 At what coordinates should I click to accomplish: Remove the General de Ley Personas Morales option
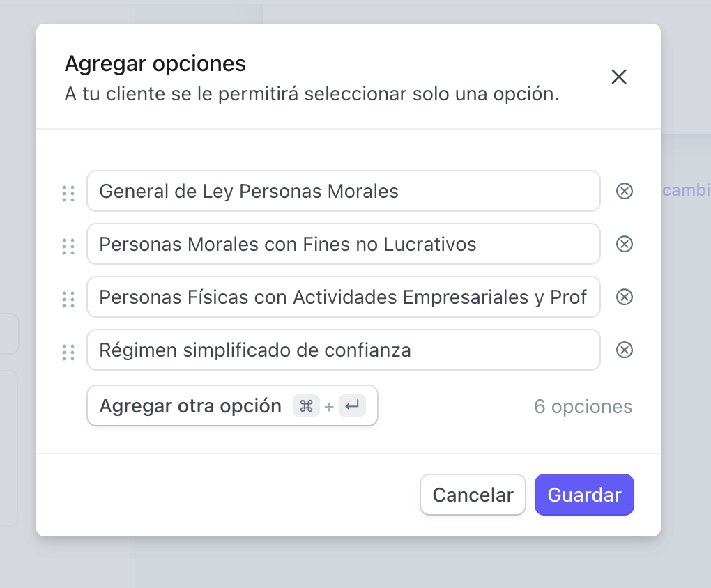(x=625, y=191)
